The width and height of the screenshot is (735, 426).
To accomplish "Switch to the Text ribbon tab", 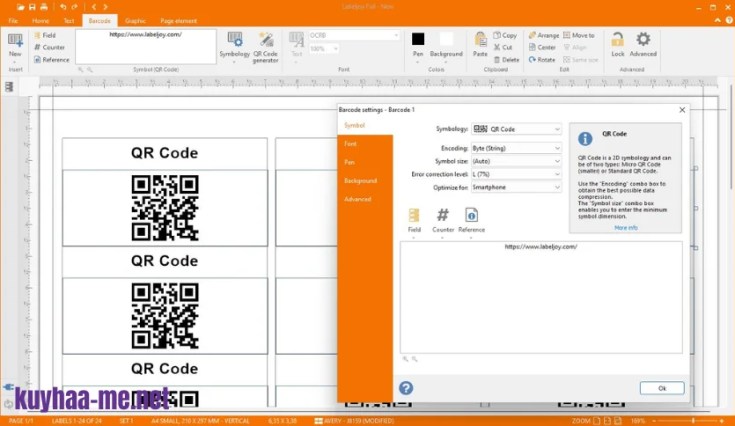I will pyautogui.click(x=68, y=21).
